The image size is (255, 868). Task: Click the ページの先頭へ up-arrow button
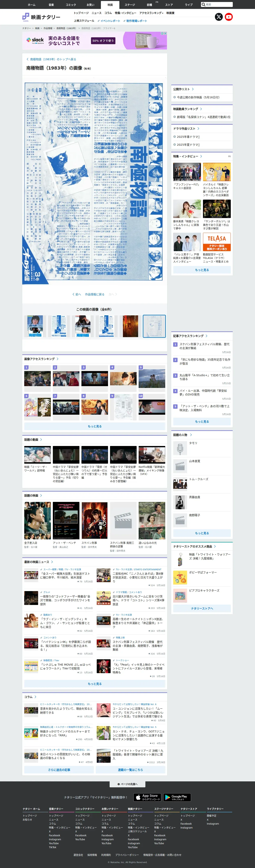127,784
